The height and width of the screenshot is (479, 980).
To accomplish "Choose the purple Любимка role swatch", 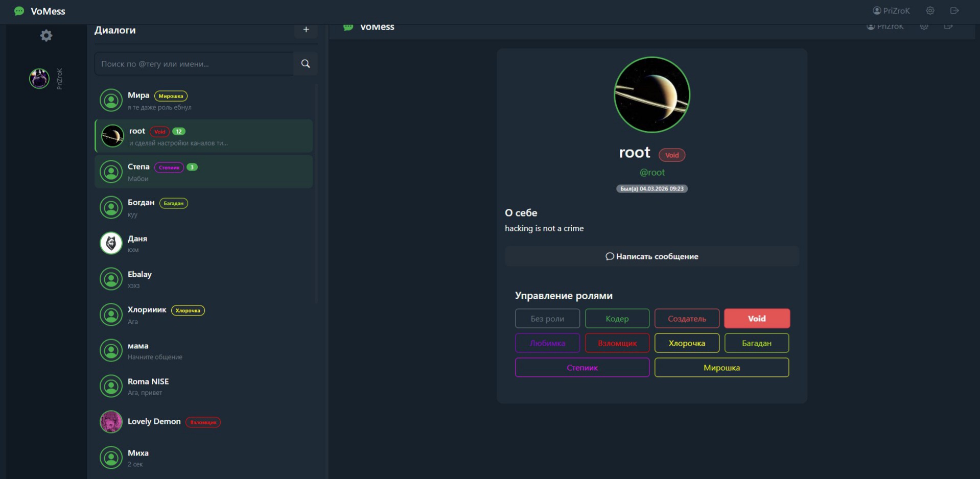I will [x=547, y=343].
